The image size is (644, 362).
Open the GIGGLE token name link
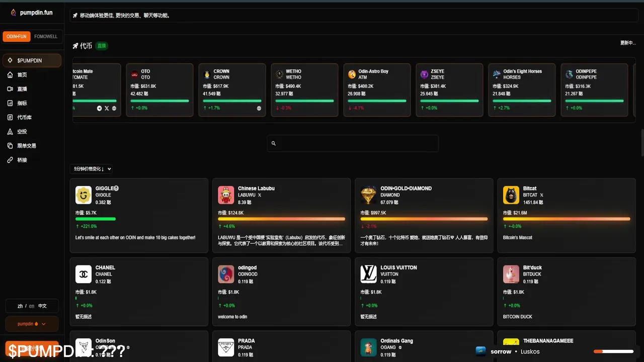tap(107, 189)
